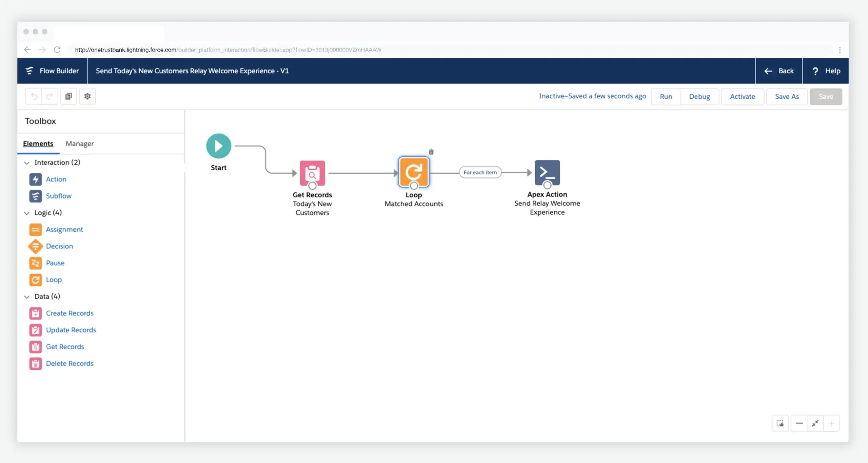
Task: Open the Help link in header
Action: coord(826,71)
